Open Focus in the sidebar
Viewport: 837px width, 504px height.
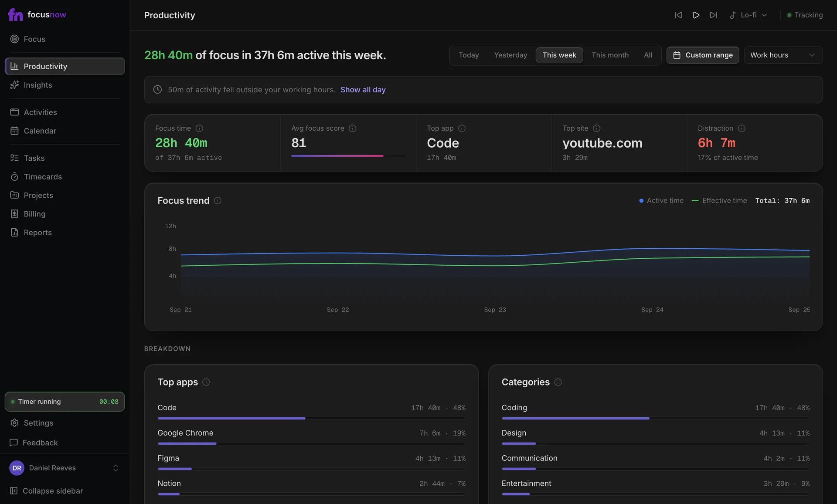[x=65, y=39]
